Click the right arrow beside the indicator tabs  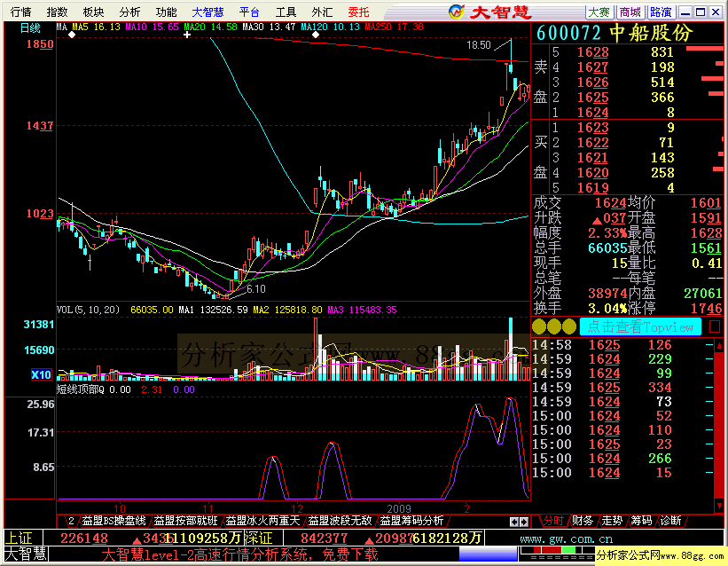coord(524,522)
